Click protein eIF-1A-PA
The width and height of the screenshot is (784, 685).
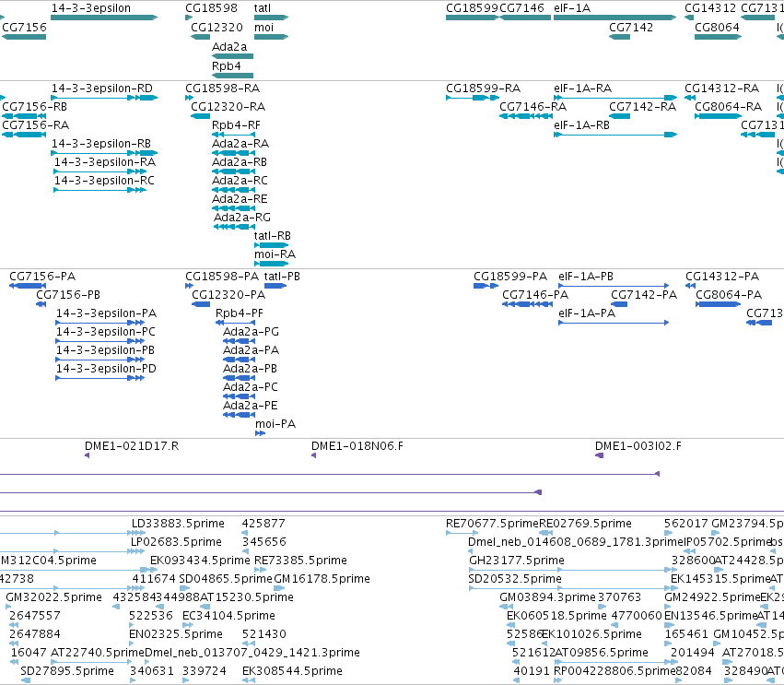(614, 323)
